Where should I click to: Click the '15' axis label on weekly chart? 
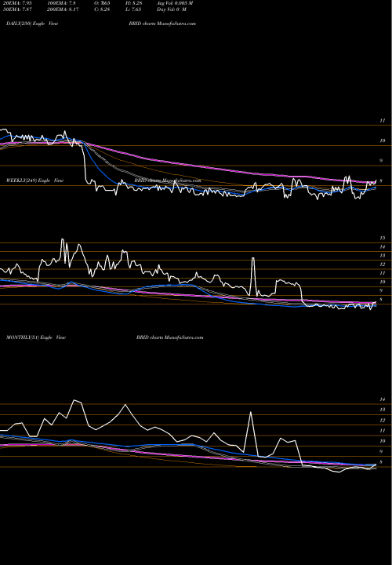(383, 238)
